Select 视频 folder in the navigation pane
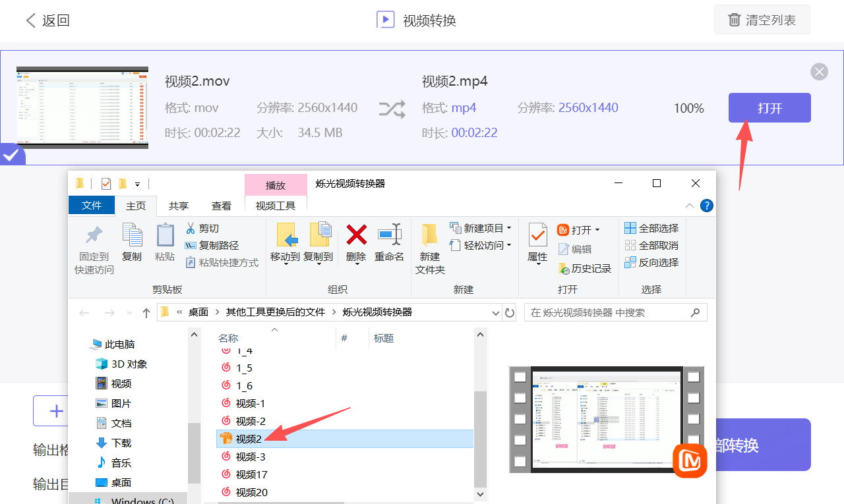 coord(113,383)
